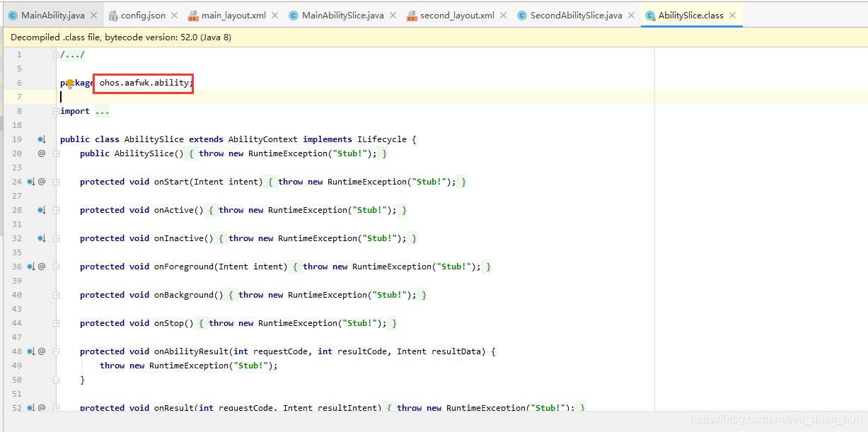Expand the onActive method fold toggle

tap(56, 210)
